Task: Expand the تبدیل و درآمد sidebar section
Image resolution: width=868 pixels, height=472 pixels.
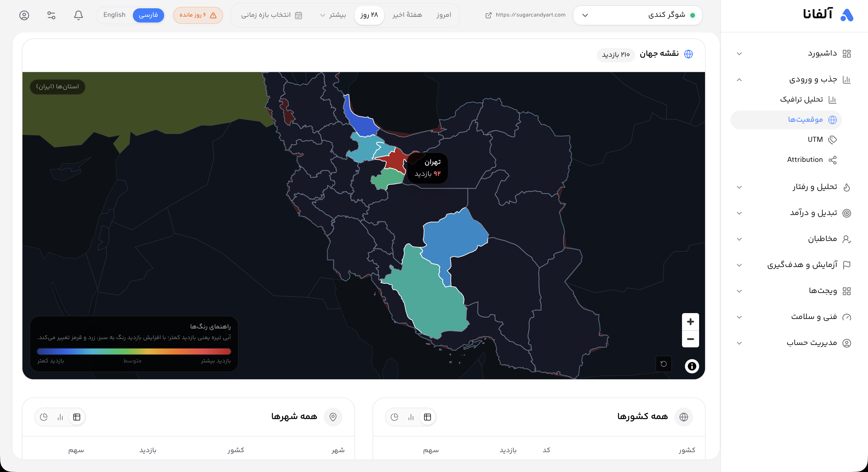Action: (x=794, y=213)
